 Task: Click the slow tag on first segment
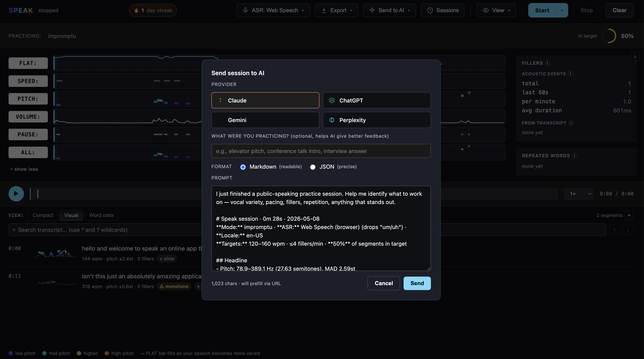pos(167,258)
